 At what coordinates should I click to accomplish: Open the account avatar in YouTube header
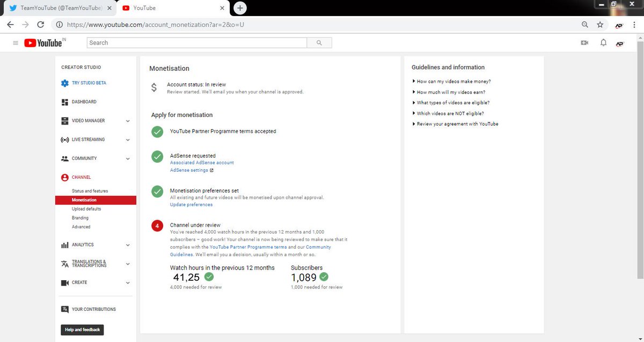(619, 43)
